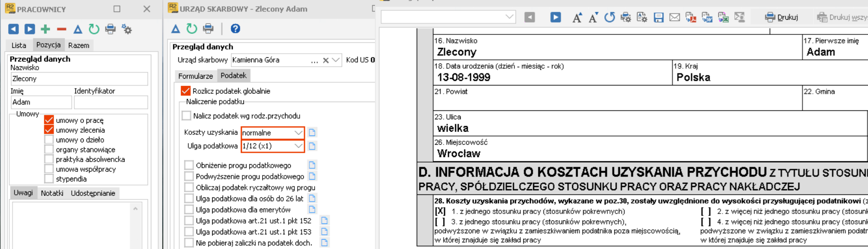The image size is (868, 249).
Task: Uncheck 'Rozlicz podatek globalnie' checkbox
Action: click(186, 91)
